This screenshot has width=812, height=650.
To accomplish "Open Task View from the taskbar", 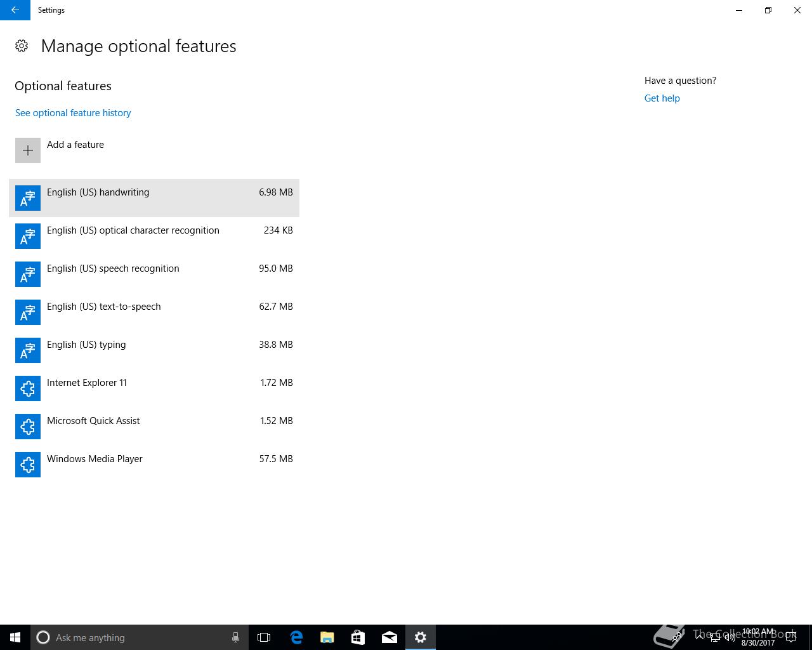I will [264, 637].
